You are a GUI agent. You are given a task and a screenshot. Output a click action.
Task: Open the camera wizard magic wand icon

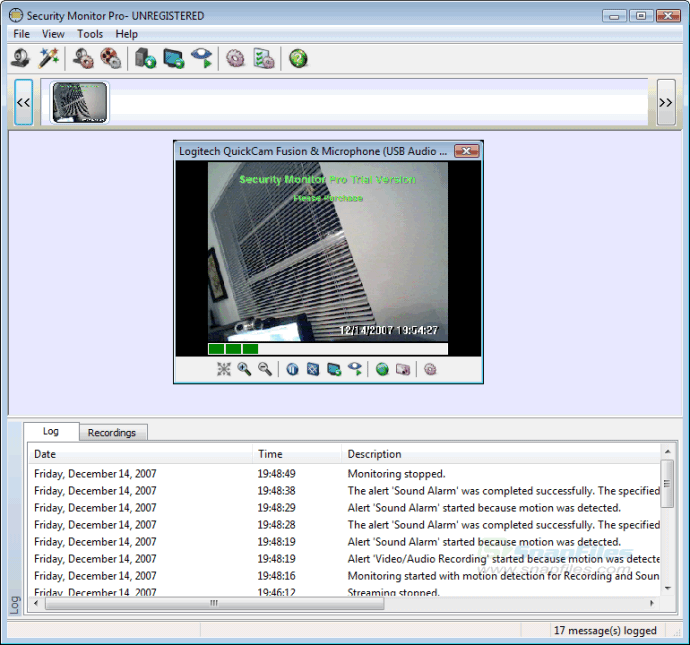point(49,59)
